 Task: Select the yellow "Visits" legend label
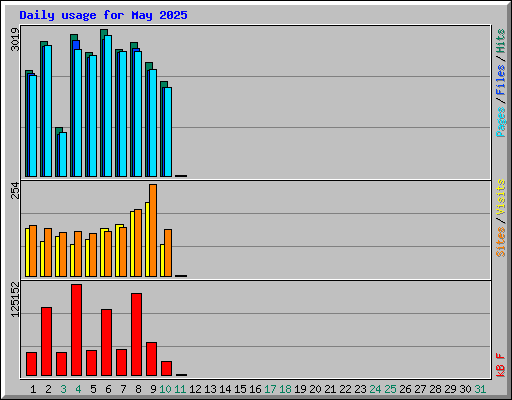501,197
